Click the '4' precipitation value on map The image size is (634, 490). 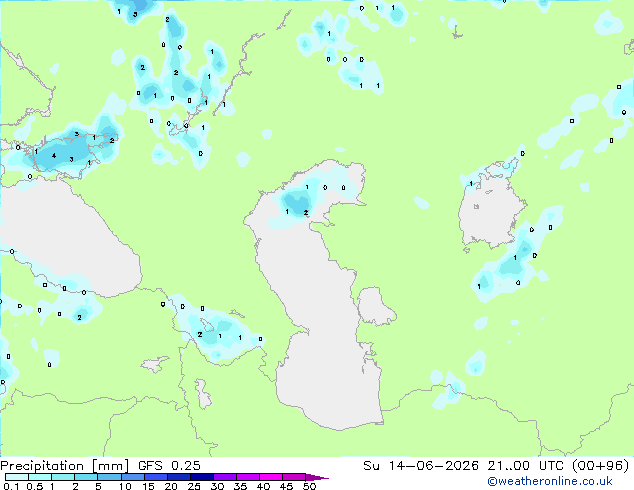click(x=54, y=156)
